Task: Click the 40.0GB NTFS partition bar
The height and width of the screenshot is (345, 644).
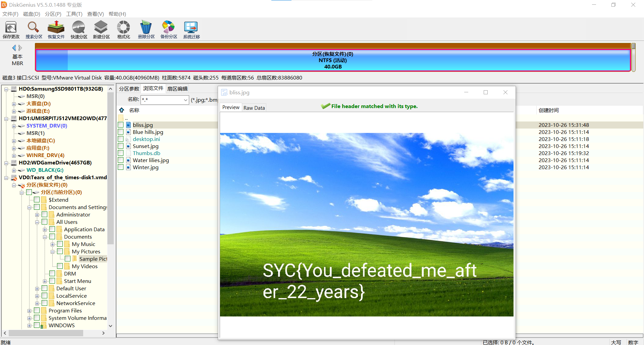Action: coord(333,60)
